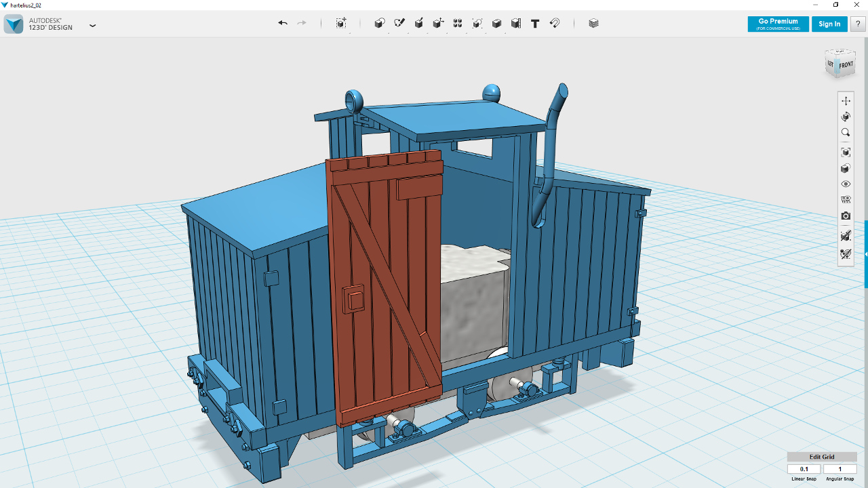Open the visibility eye options
The height and width of the screenshot is (488, 868).
tap(846, 184)
